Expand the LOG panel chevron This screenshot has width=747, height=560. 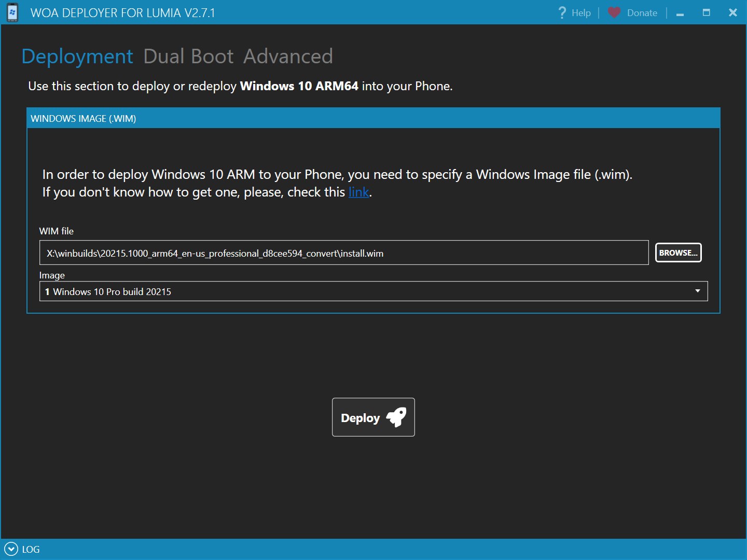(11, 549)
